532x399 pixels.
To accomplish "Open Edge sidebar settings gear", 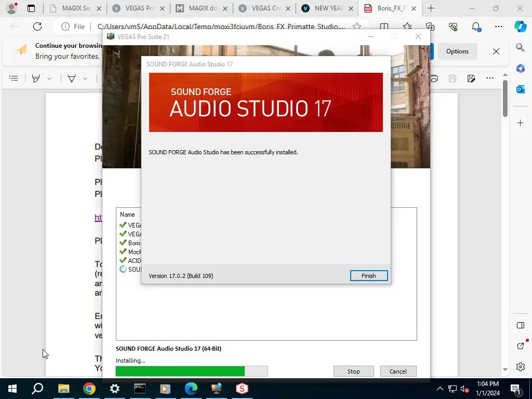I will click(520, 367).
